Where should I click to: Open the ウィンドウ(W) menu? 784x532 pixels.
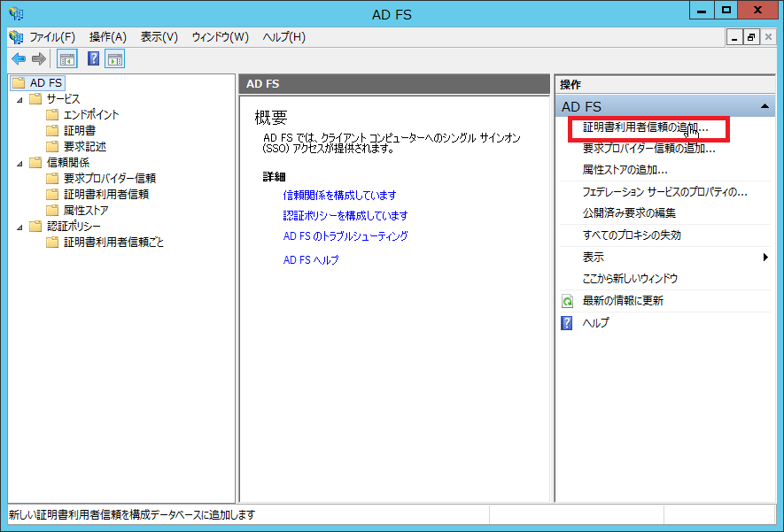click(x=220, y=37)
